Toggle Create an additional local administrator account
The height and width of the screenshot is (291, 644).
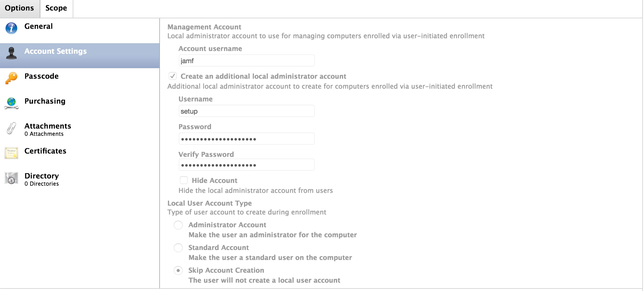click(x=173, y=76)
